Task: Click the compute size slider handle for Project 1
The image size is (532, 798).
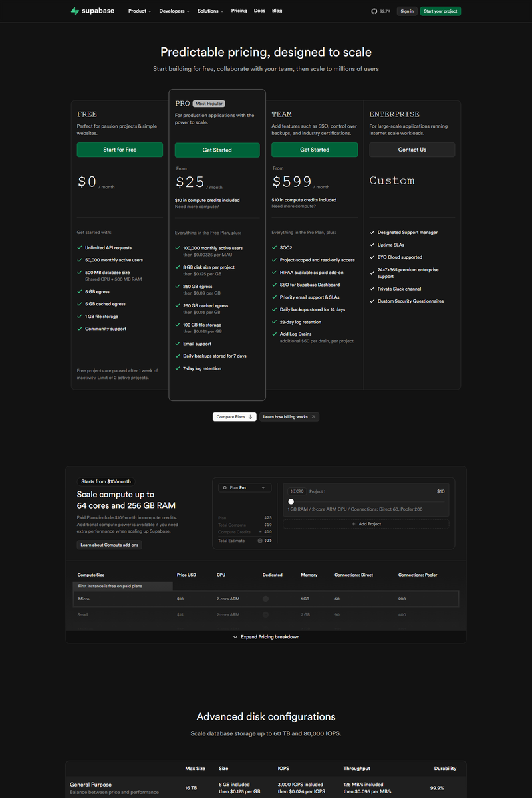Action: [x=291, y=501]
